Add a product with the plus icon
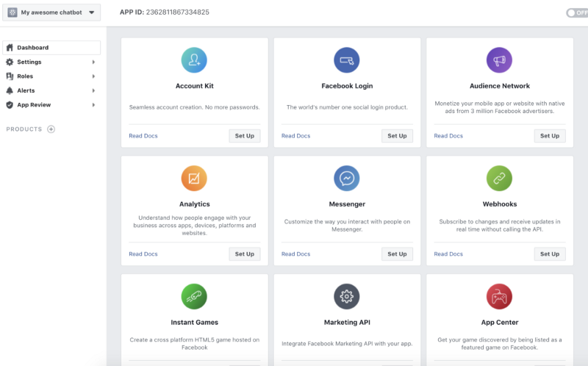The width and height of the screenshot is (588, 366). (x=51, y=129)
